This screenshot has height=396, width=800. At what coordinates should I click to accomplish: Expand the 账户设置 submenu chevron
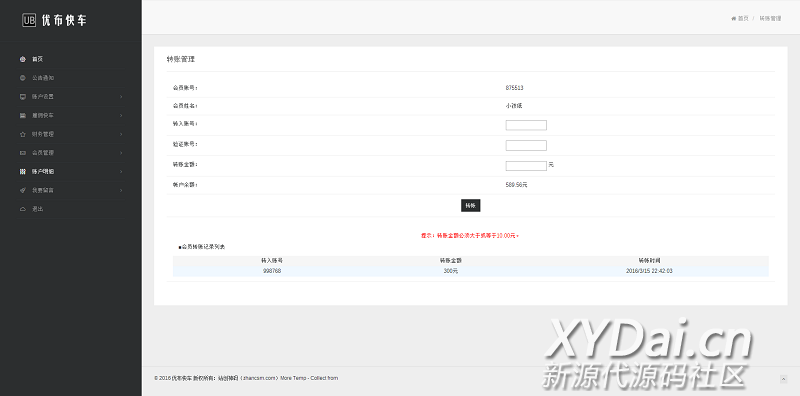pos(121,96)
